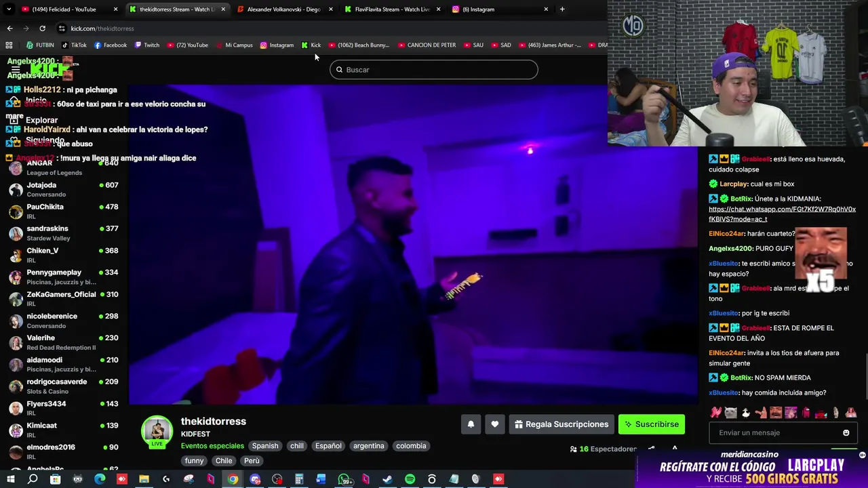Open Discord from the taskbar
The width and height of the screenshot is (868, 488).
click(255, 479)
